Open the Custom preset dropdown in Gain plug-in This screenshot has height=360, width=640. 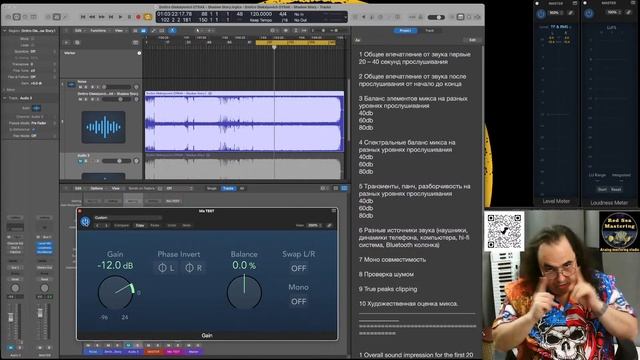click(128, 218)
